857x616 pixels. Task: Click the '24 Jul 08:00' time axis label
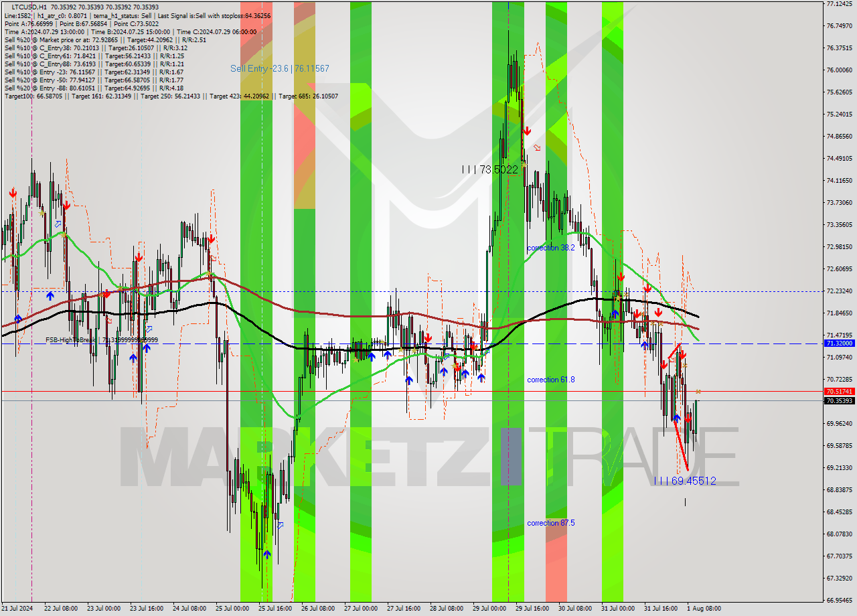click(x=189, y=609)
